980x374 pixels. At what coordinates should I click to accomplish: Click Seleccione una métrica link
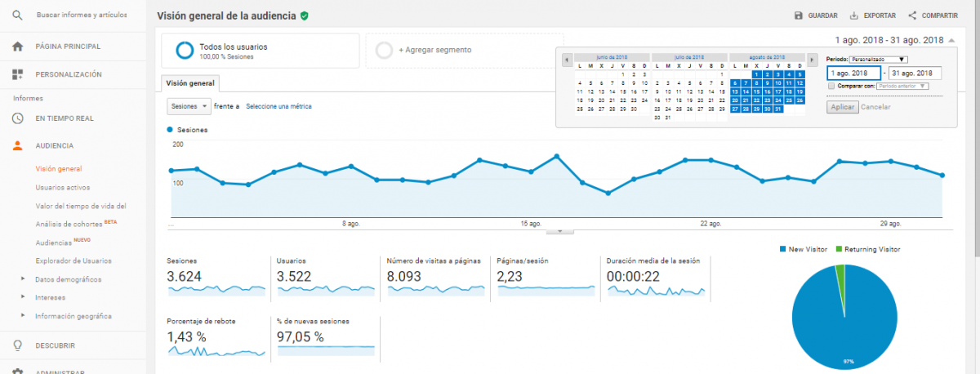pyautogui.click(x=278, y=106)
